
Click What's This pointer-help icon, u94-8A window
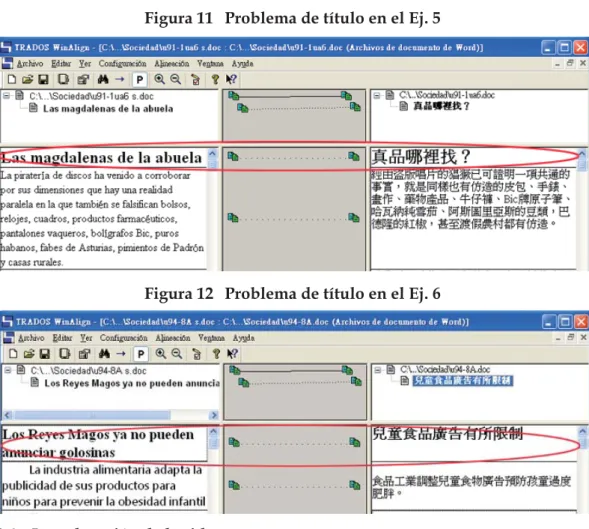tap(232, 354)
